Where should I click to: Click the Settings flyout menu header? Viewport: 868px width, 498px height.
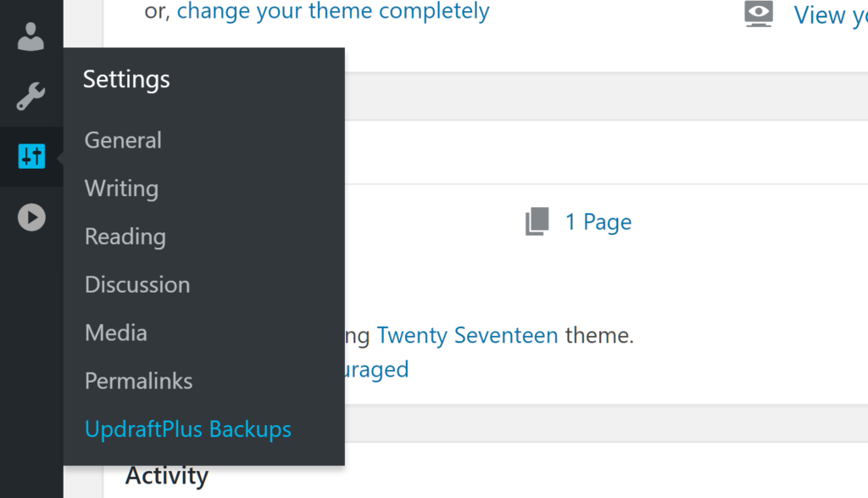(x=126, y=80)
